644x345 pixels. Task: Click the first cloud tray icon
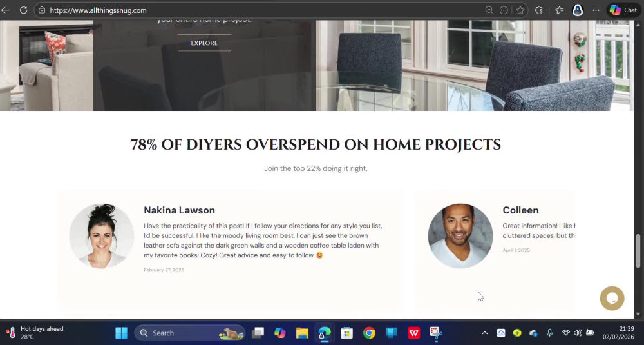(500, 333)
